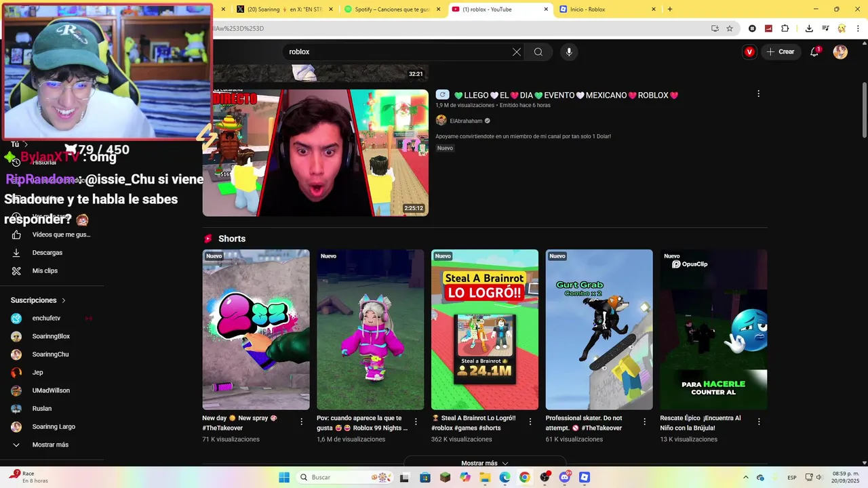This screenshot has height=488, width=868.
Task: Open the YouTube account avatar menu
Action: 840,52
